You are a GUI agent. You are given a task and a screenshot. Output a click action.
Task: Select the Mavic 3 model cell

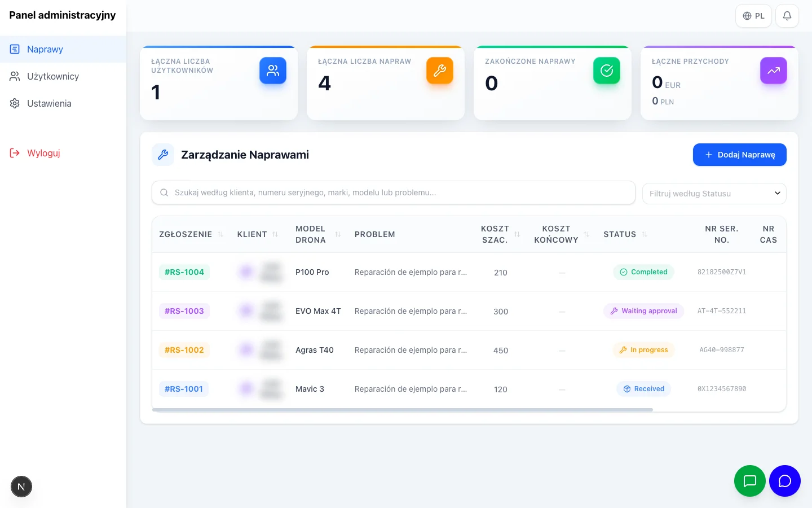(x=310, y=389)
